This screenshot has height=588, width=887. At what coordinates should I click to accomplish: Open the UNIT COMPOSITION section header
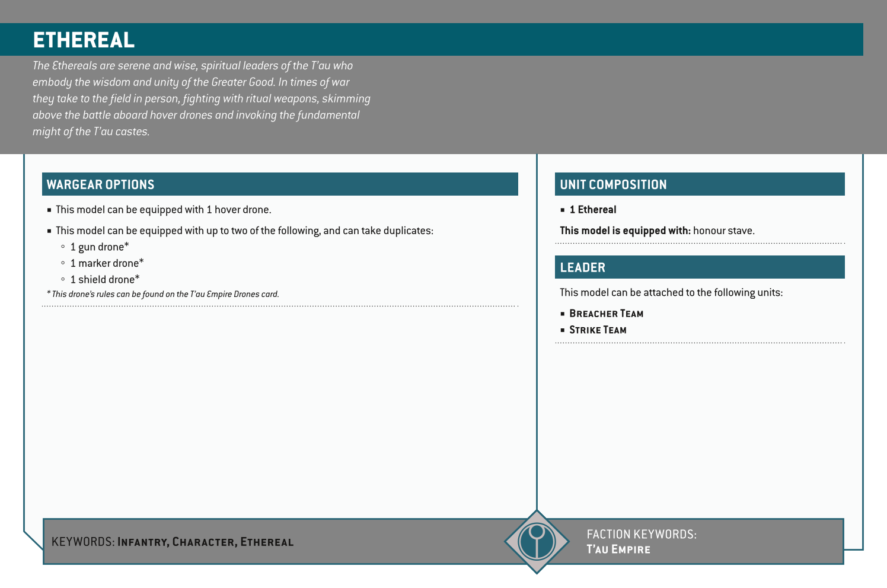[x=613, y=184]
